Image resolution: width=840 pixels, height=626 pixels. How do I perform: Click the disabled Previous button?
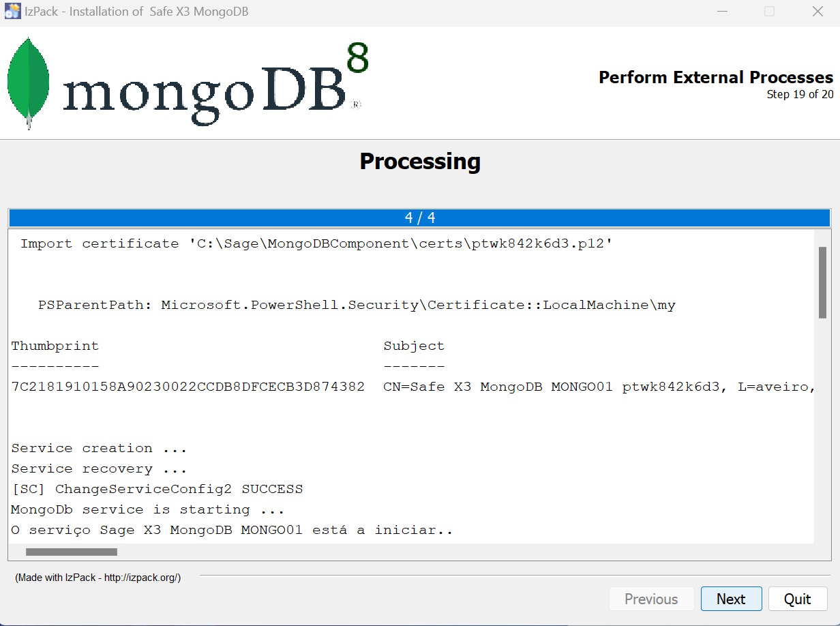[651, 599]
